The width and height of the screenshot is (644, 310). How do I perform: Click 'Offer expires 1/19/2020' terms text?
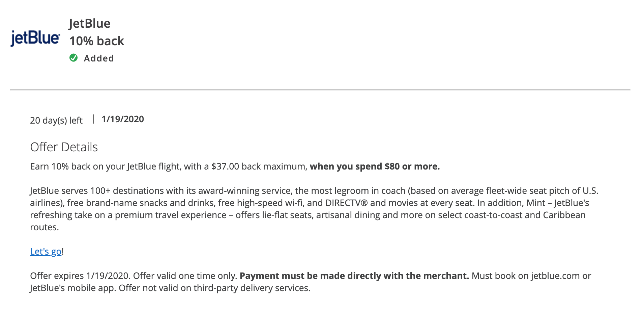(x=80, y=276)
